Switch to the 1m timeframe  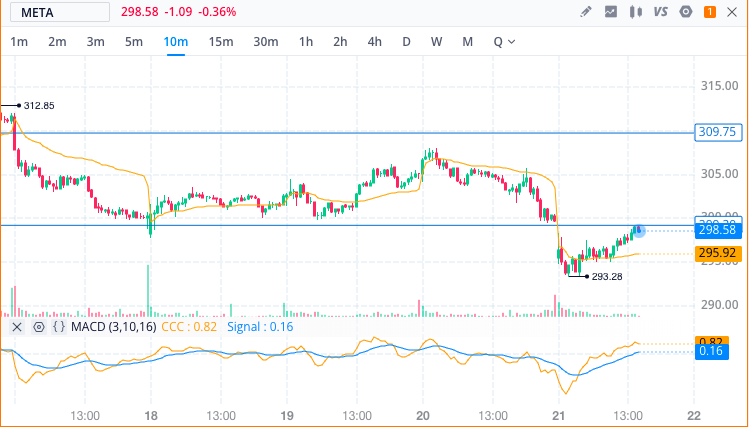(x=19, y=42)
